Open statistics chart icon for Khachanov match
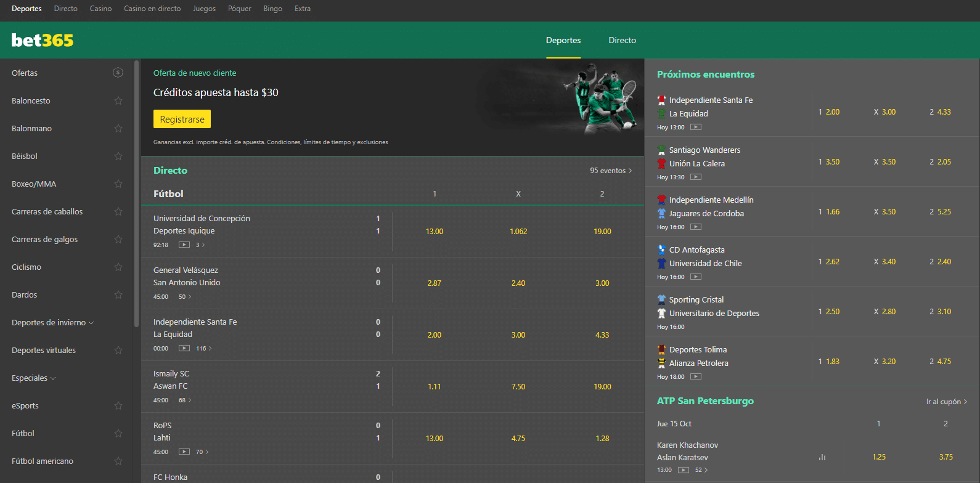The width and height of the screenshot is (980, 483). (x=822, y=457)
